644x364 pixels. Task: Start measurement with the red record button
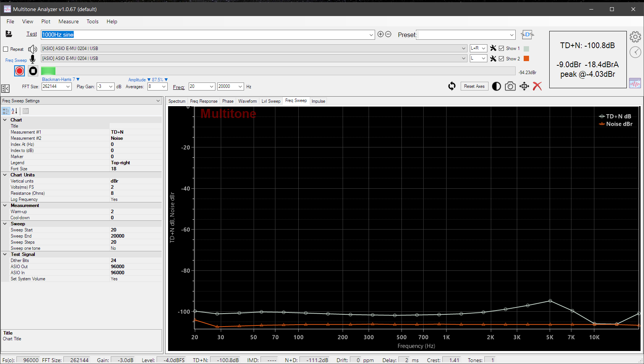[19, 71]
